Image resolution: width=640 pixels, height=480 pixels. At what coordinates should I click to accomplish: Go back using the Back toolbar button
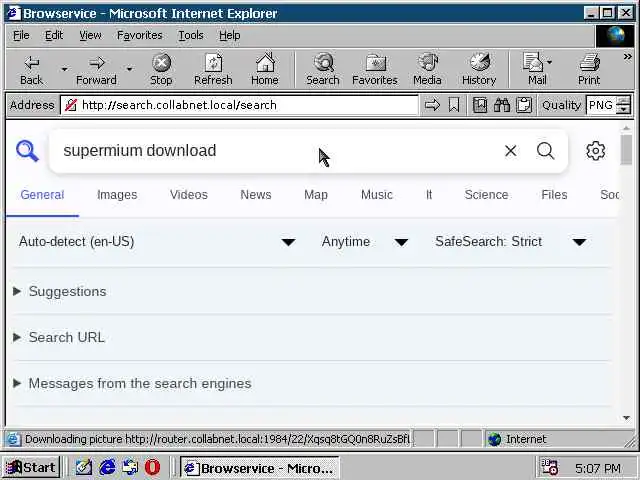(31, 70)
